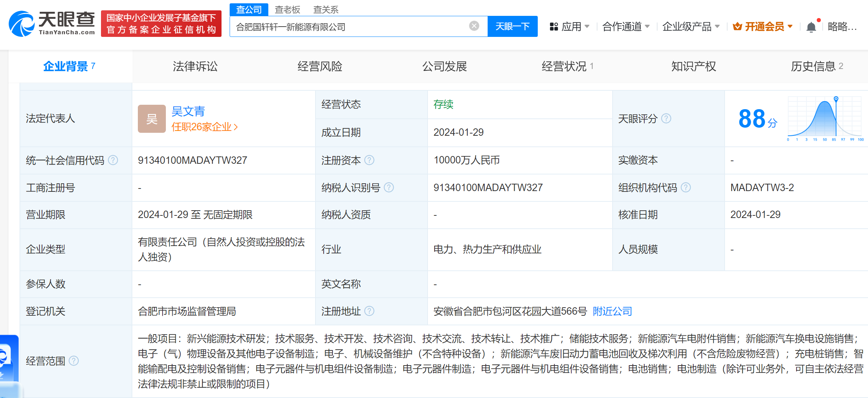868x398 pixels.
Task: Click the 存续 status text
Action: [443, 104]
